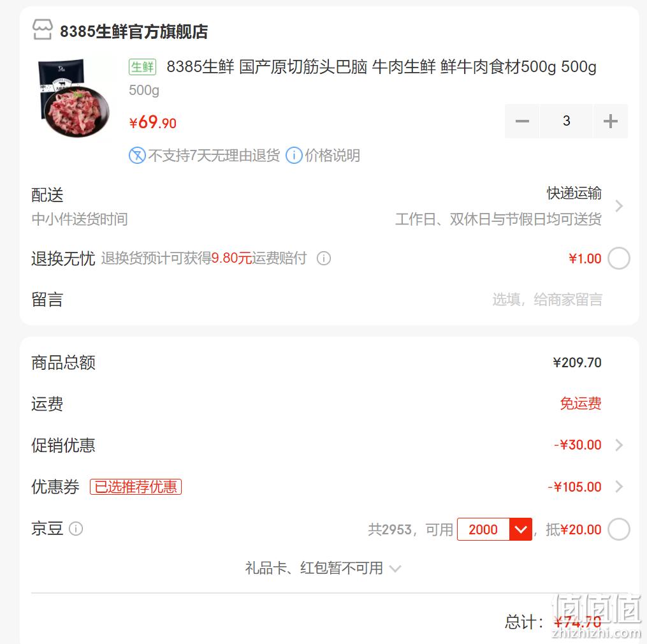Open the 价格说明 price explanation link
Screen dimensions: 647x644
(332, 156)
